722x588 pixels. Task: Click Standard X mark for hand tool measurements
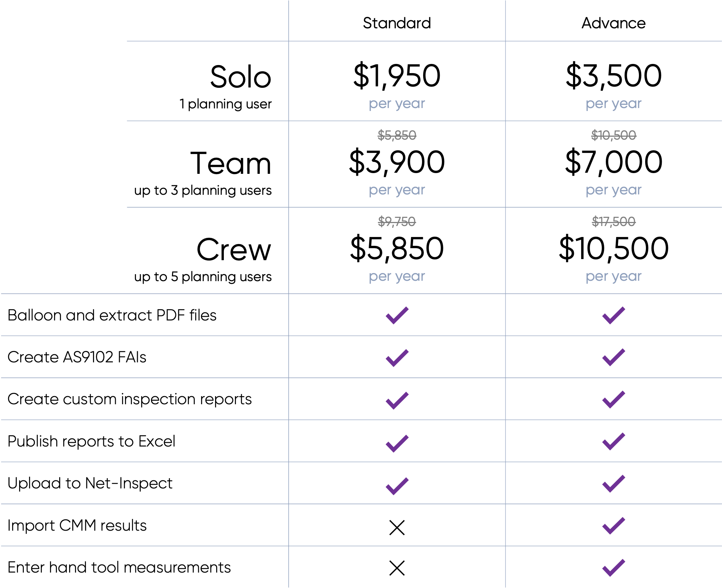pos(397,568)
